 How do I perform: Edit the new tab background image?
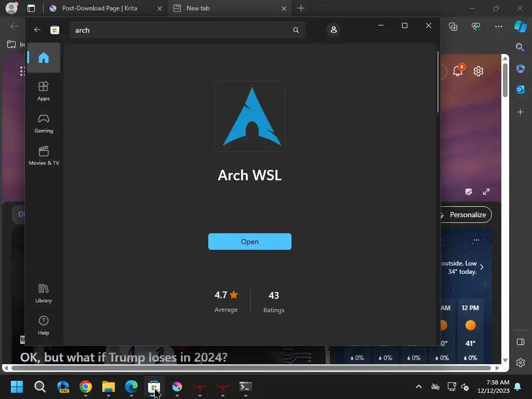pos(469,192)
